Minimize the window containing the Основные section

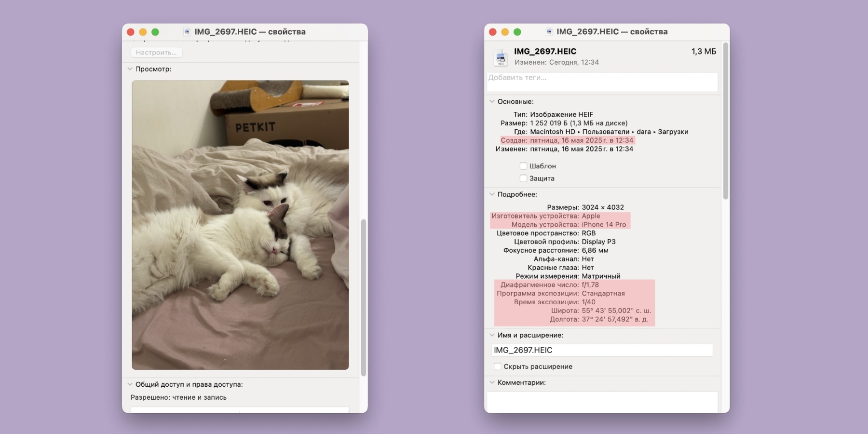tap(505, 32)
